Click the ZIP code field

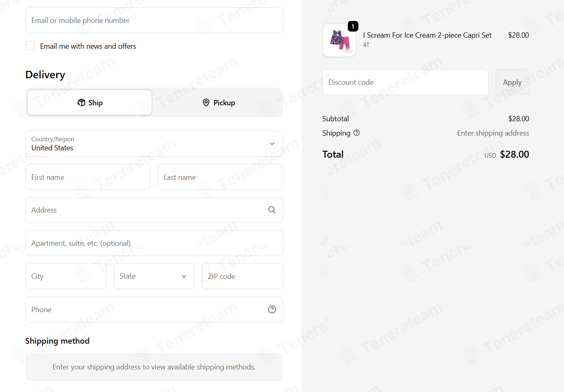point(242,276)
